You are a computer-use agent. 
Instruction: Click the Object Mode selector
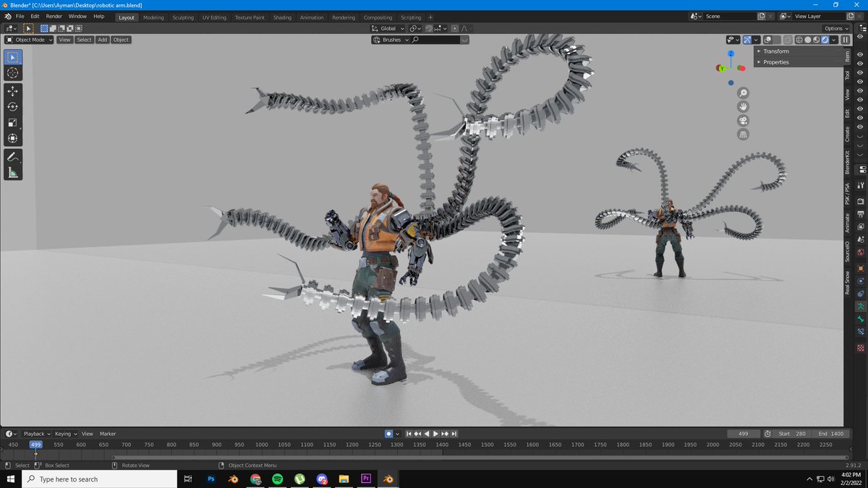[27, 40]
